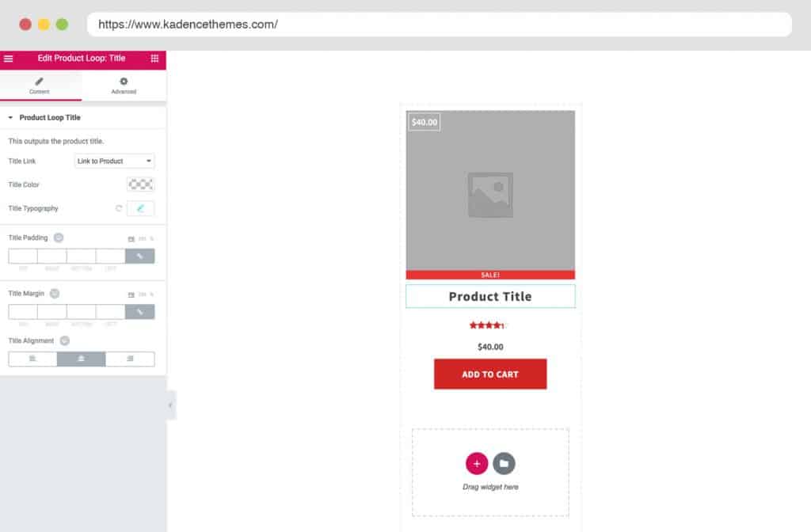This screenshot has width=811, height=532.
Task: Set title alignment to left
Action: pos(32,359)
